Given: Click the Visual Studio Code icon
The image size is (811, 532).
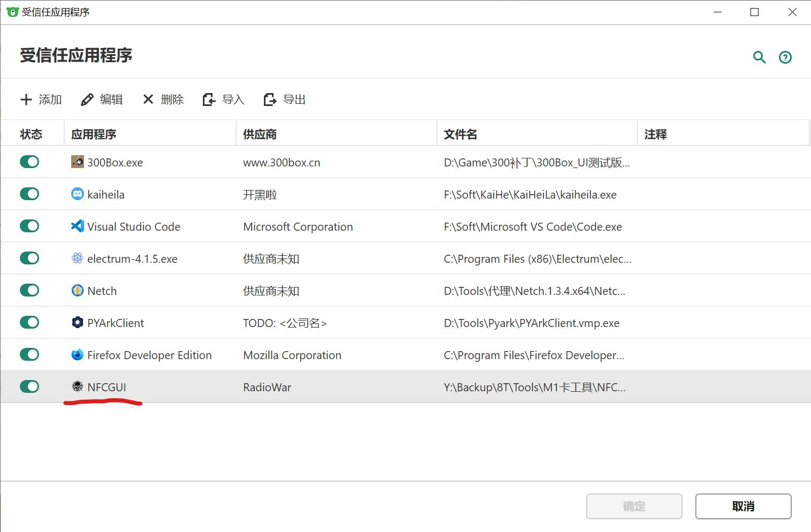Looking at the screenshot, I should coord(78,226).
